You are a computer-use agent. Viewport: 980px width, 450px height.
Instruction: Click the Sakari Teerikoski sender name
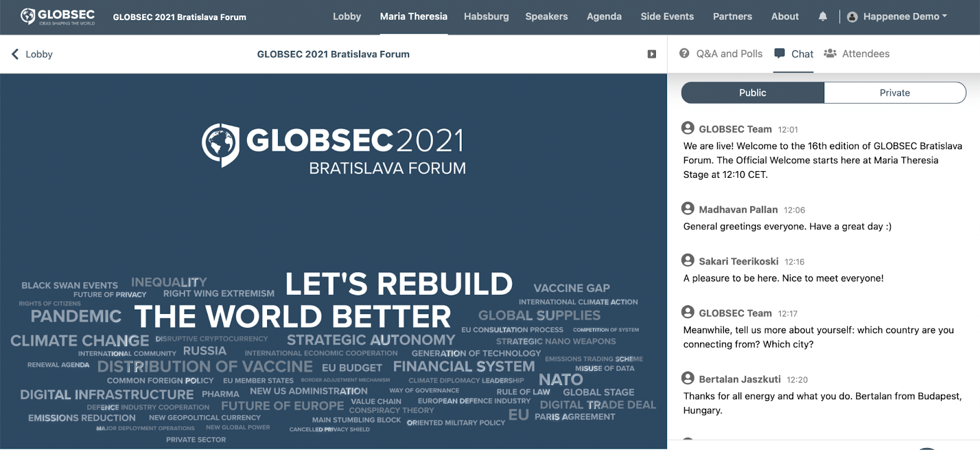pos(739,261)
